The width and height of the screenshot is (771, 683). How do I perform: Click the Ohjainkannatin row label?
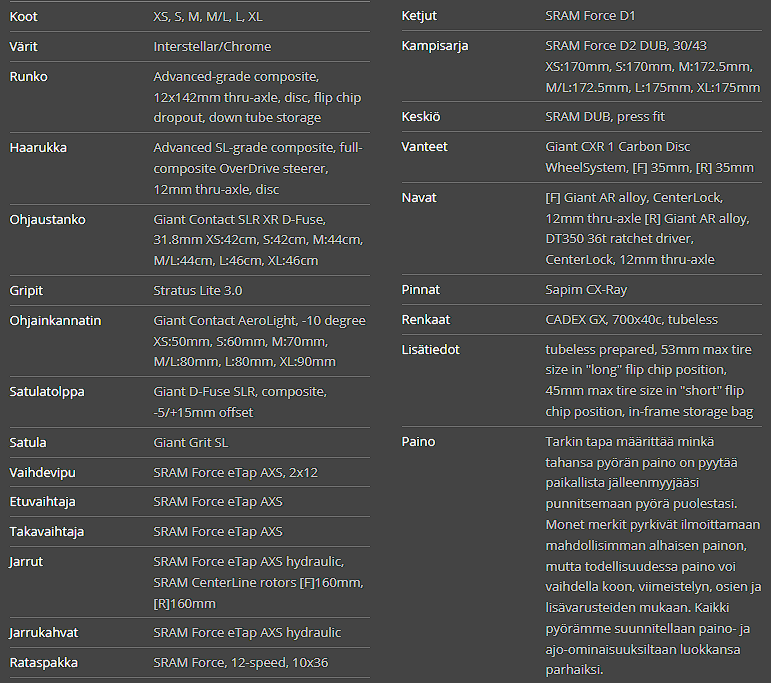coord(55,321)
